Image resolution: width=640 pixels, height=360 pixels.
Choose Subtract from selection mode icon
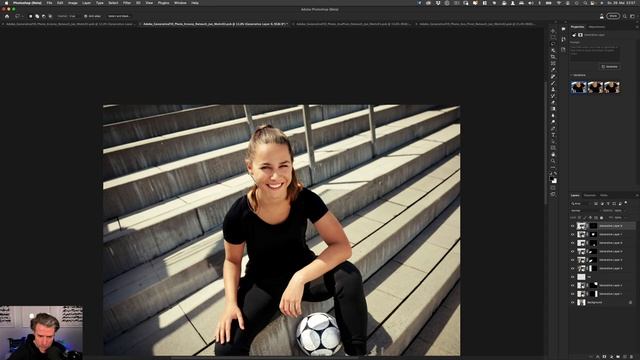(44, 16)
